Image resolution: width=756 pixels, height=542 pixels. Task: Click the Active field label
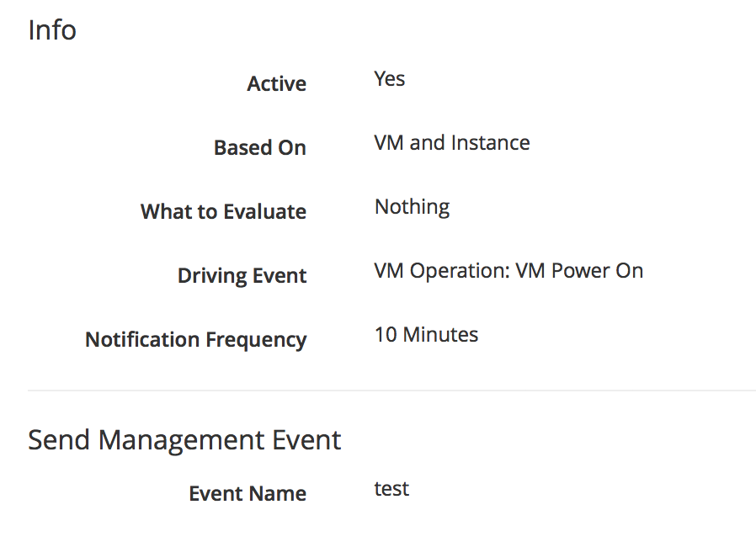click(x=276, y=84)
